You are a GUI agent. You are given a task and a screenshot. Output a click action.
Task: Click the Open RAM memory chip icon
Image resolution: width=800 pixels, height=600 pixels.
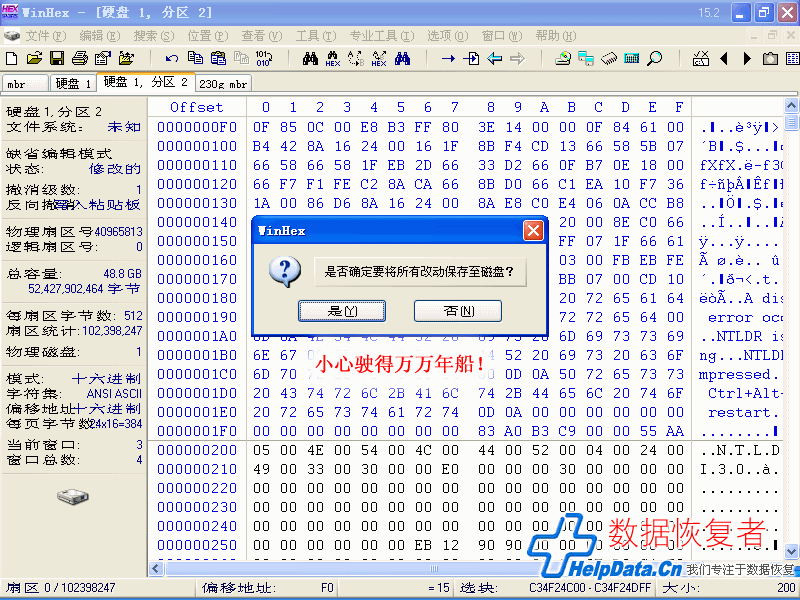point(609,59)
